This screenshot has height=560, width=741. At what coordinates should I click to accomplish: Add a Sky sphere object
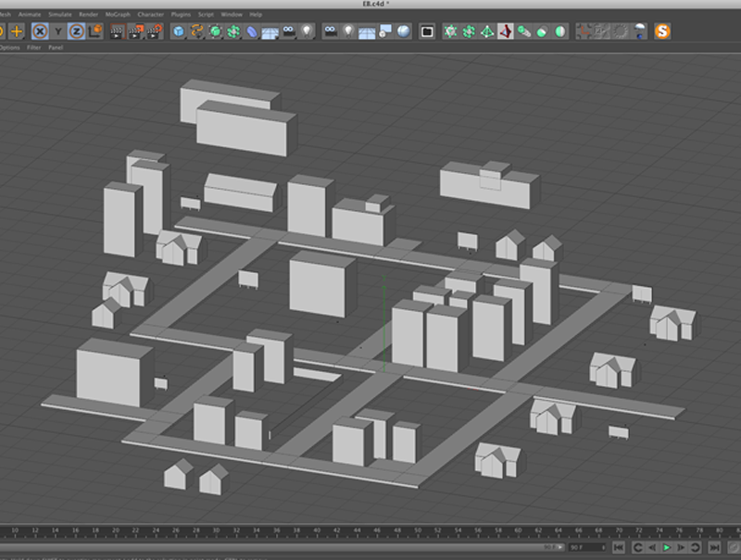pos(404,31)
